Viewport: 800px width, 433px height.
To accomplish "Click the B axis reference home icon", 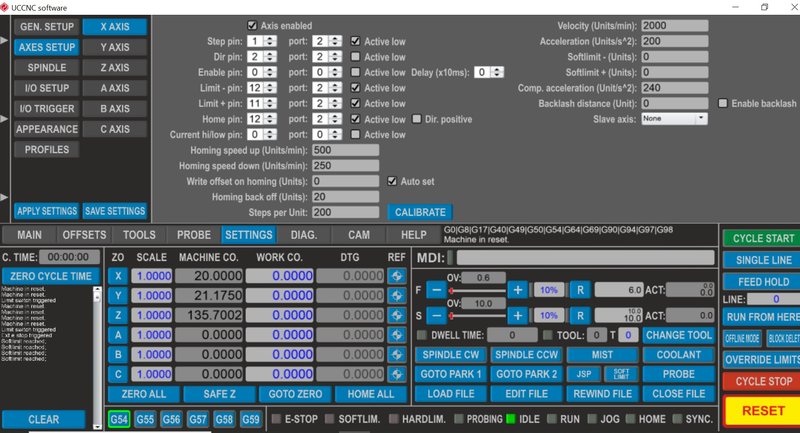I will coord(396,354).
